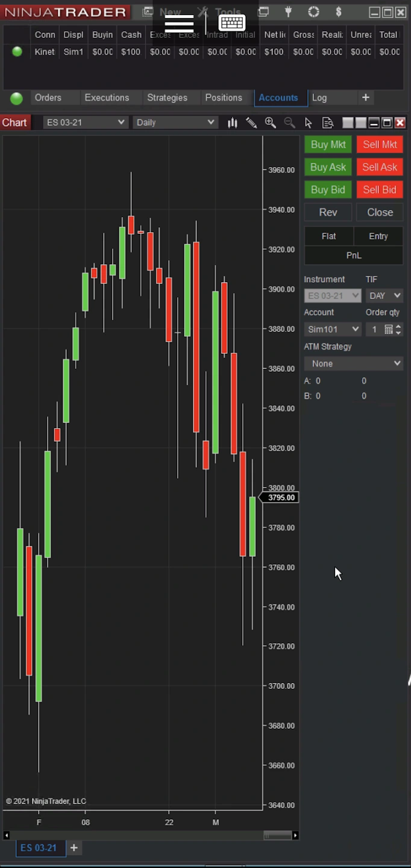Select the chart style bars icon

tap(232, 122)
